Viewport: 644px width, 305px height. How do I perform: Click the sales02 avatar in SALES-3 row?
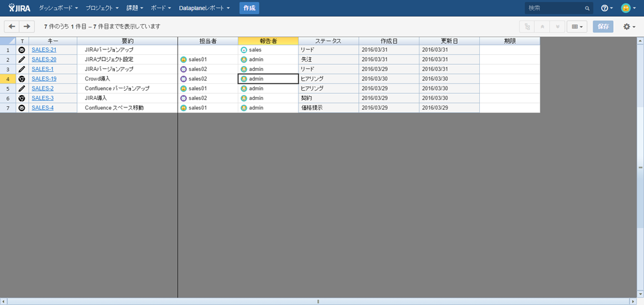pyautogui.click(x=184, y=98)
